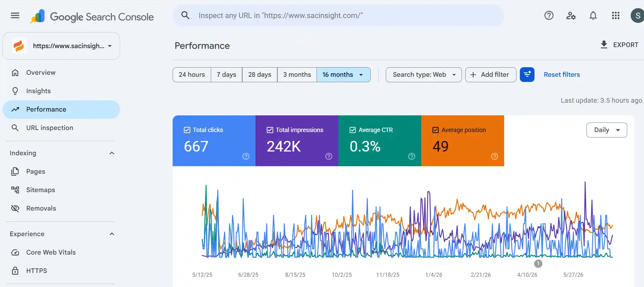Select the 28 days range

[x=260, y=75]
